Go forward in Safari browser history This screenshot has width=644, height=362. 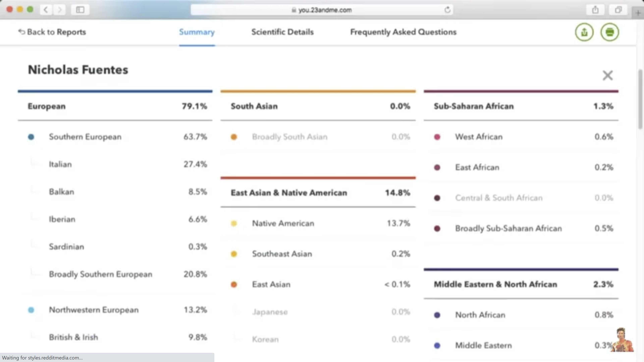point(60,10)
